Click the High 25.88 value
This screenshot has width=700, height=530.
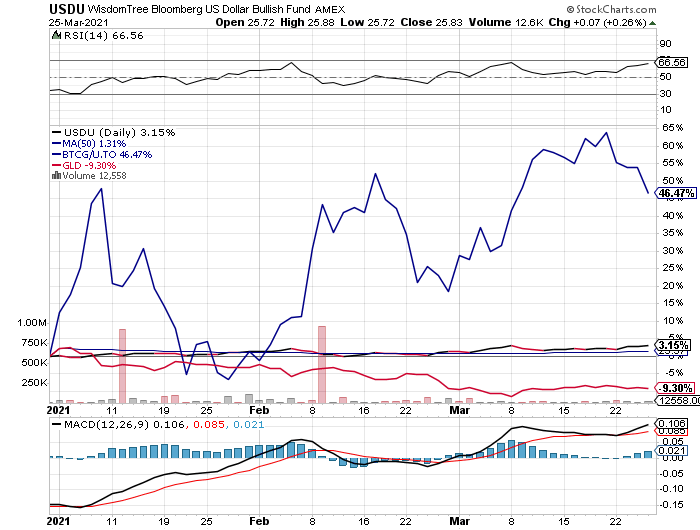(307, 22)
